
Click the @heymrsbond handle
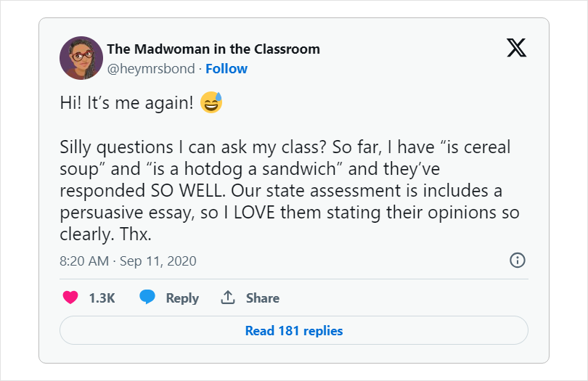(151, 69)
